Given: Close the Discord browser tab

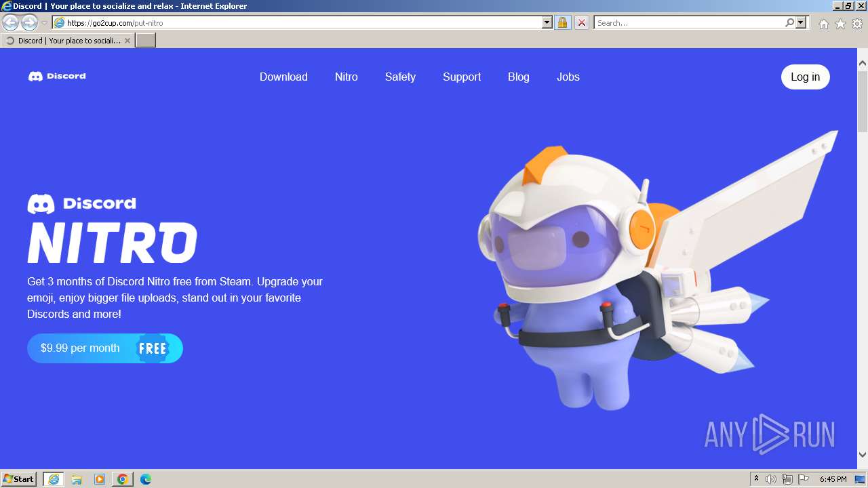Looking at the screenshot, I should point(127,41).
